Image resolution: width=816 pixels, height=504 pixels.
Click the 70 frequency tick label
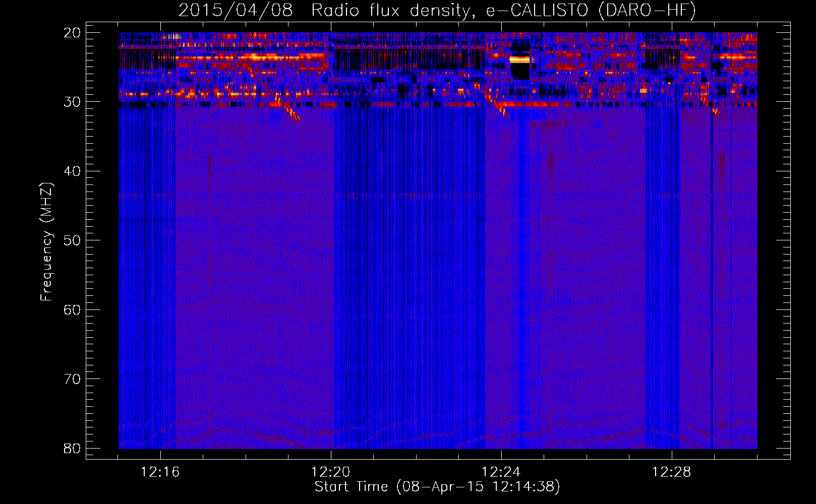click(72, 379)
